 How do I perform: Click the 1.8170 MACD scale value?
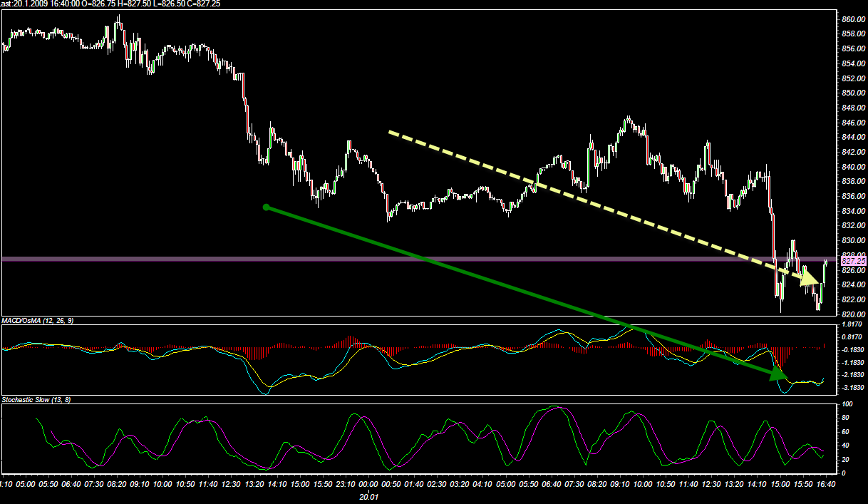tap(853, 324)
